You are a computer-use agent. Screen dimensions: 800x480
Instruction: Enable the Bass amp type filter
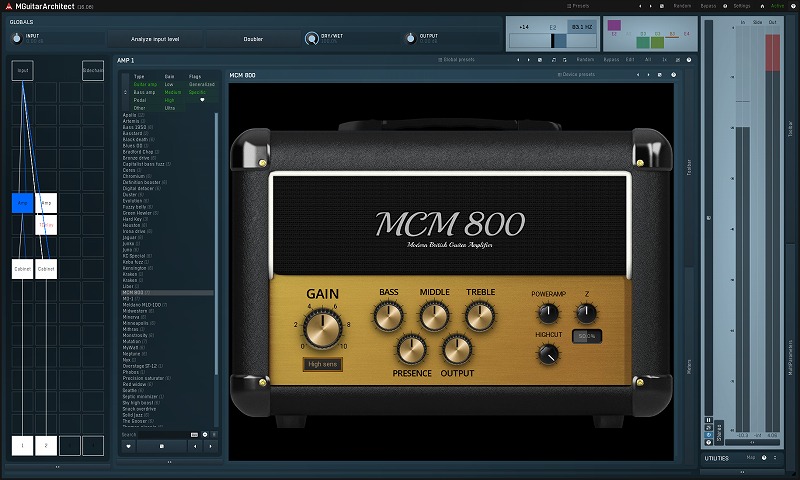pos(145,92)
